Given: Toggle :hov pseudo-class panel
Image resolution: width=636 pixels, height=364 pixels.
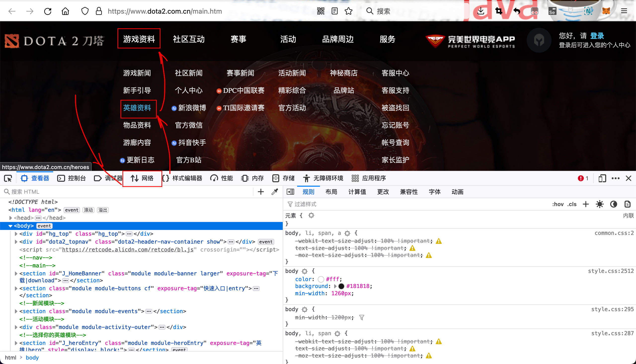Looking at the screenshot, I should point(558,204).
